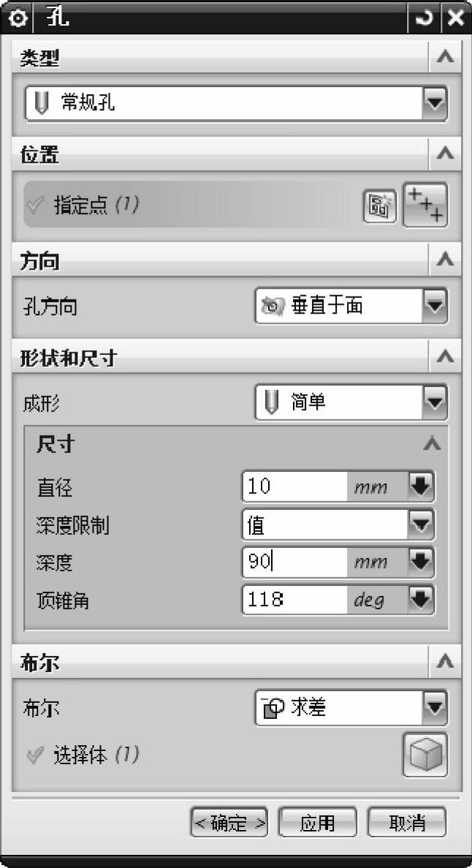472x868 pixels.
Task: Click the 确定 OK button
Action: (x=229, y=823)
